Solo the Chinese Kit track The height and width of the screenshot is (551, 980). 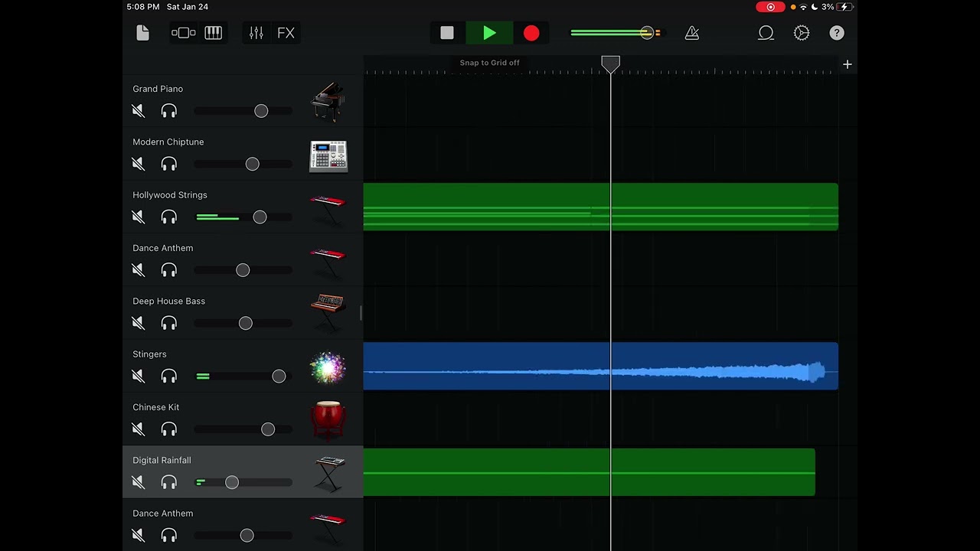tap(169, 429)
